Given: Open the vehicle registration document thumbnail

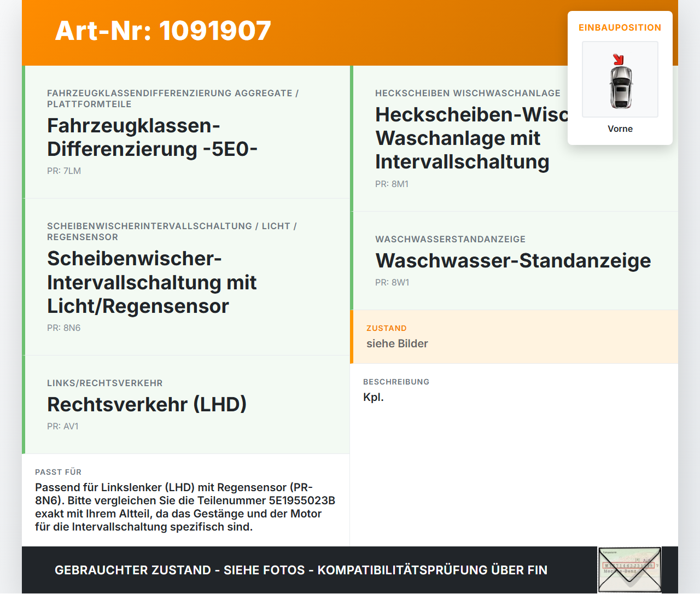Looking at the screenshot, I should click(x=629, y=569).
